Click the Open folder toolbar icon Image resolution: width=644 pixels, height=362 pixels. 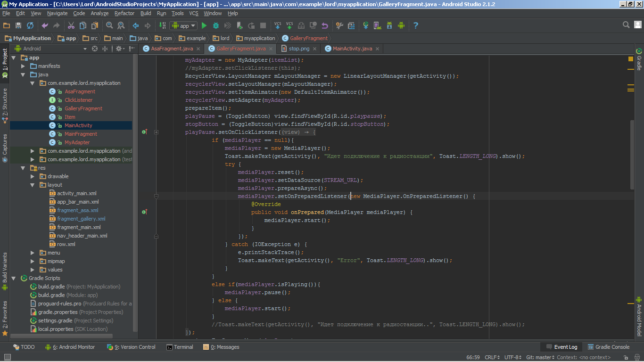(x=7, y=25)
